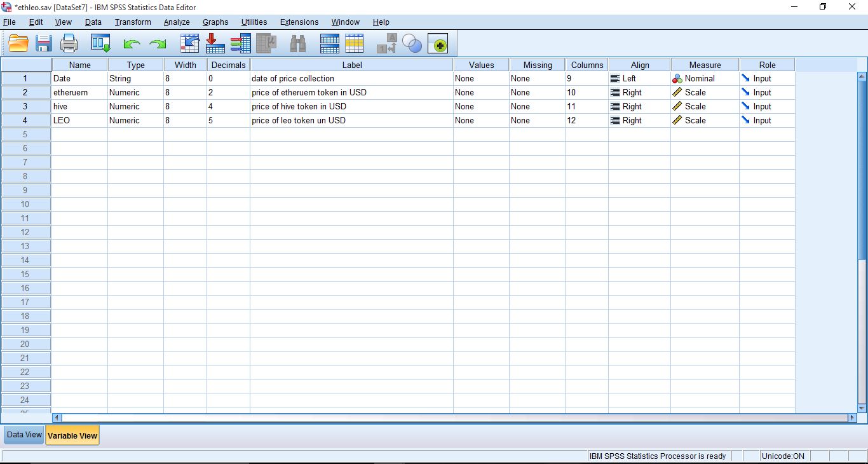Click label 'price of leo token un USD'
The image size is (868, 464).
[x=299, y=121]
